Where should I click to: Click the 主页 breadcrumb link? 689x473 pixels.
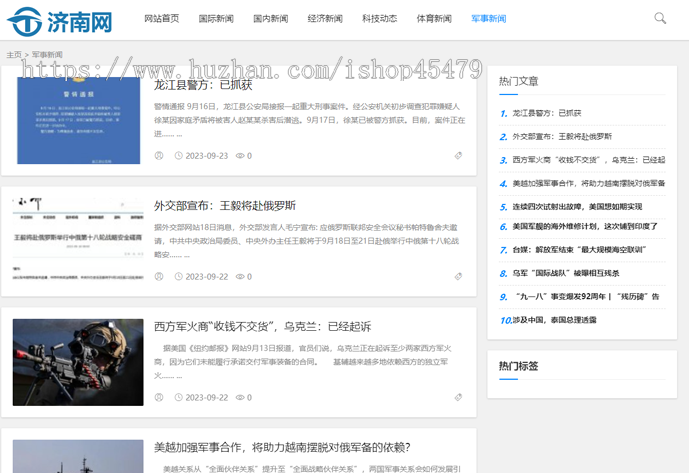click(x=14, y=55)
